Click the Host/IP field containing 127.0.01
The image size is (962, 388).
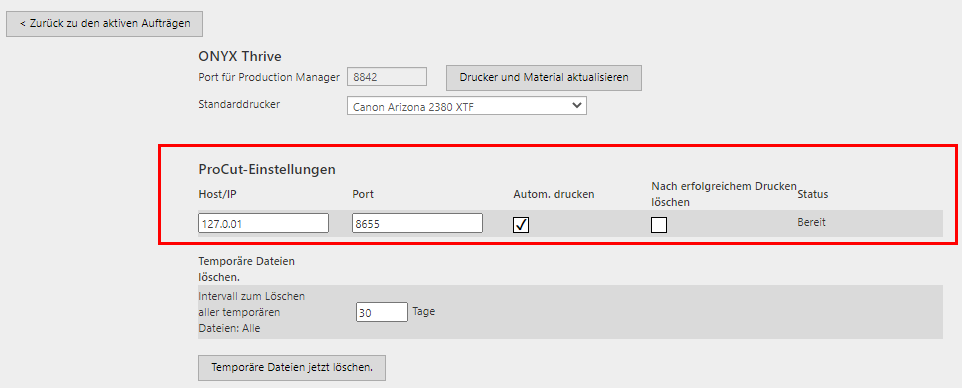pos(263,223)
